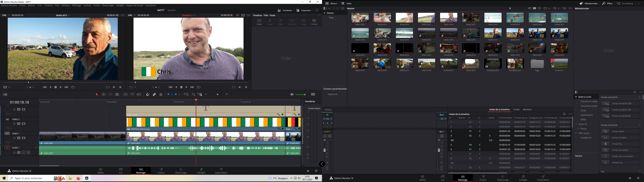Click the red selection arrow tool

(97, 94)
